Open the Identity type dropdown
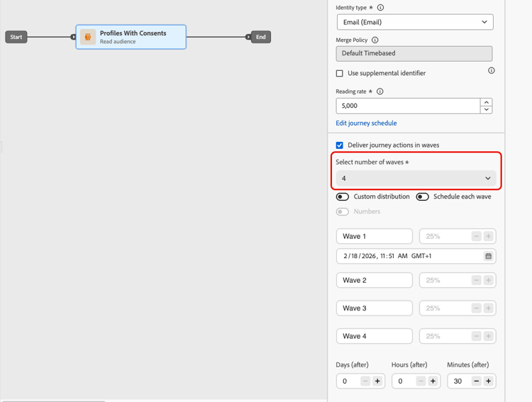This screenshot has height=402, width=532. pos(415,22)
